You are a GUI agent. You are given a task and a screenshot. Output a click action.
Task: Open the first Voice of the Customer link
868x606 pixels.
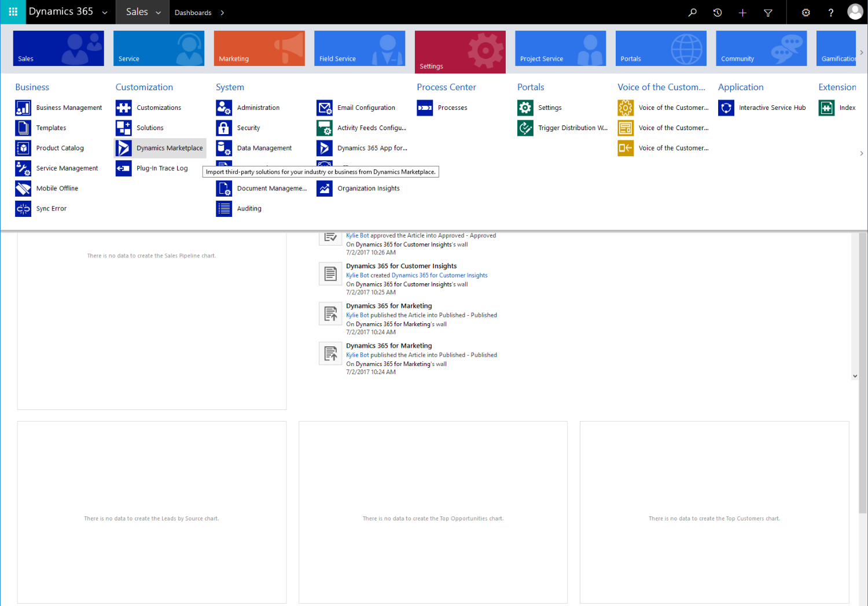(x=674, y=108)
